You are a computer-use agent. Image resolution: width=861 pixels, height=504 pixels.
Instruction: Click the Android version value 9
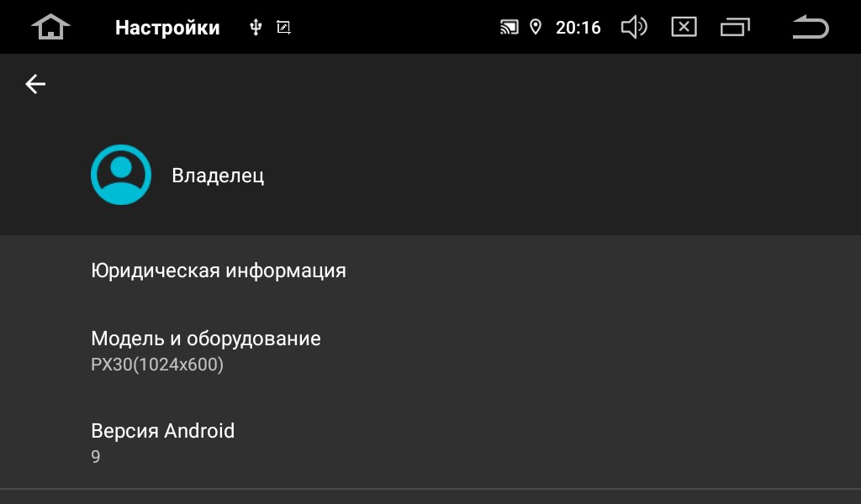96,456
